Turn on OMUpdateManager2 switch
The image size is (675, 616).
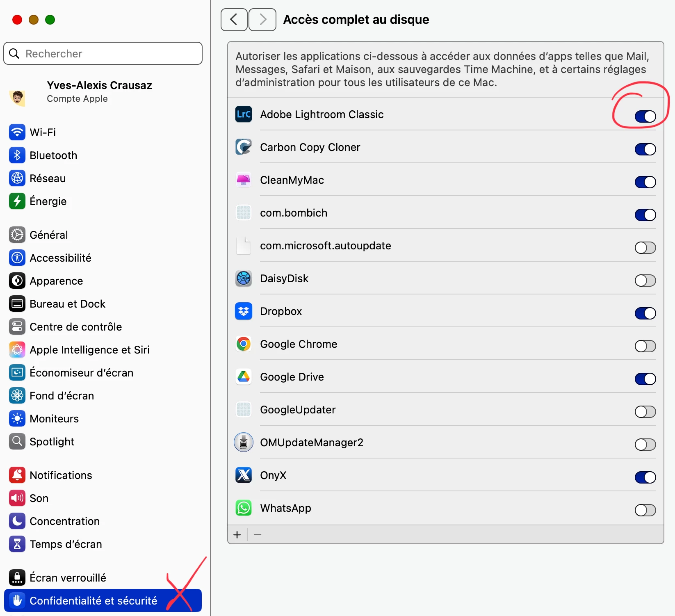(645, 445)
